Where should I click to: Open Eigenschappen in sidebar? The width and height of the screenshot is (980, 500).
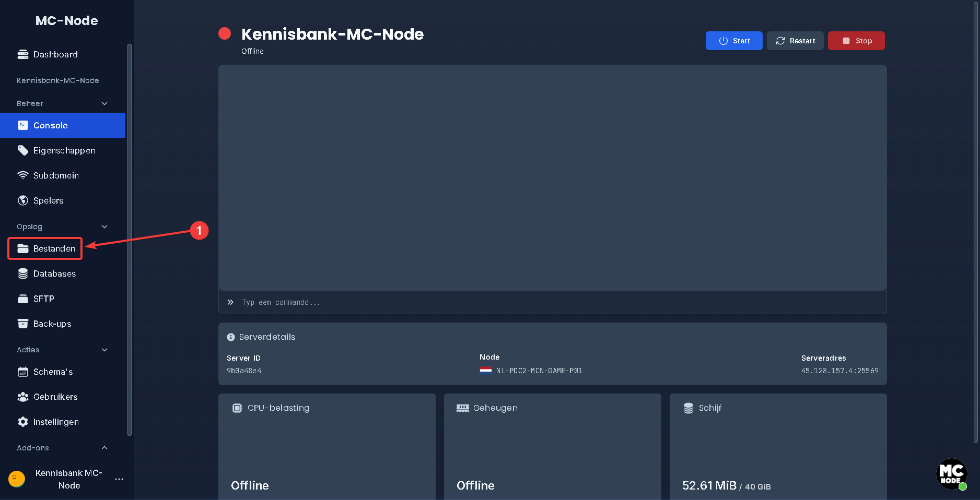(63, 150)
